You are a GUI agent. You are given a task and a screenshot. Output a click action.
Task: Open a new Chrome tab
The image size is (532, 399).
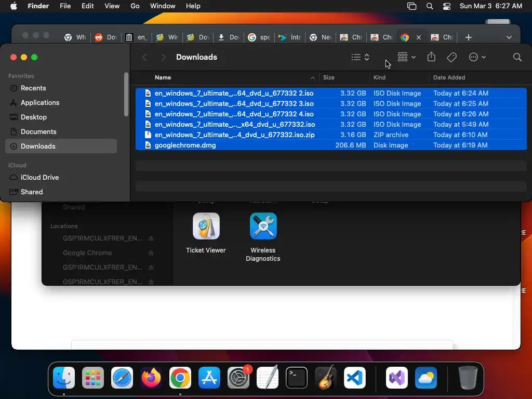pos(468,37)
